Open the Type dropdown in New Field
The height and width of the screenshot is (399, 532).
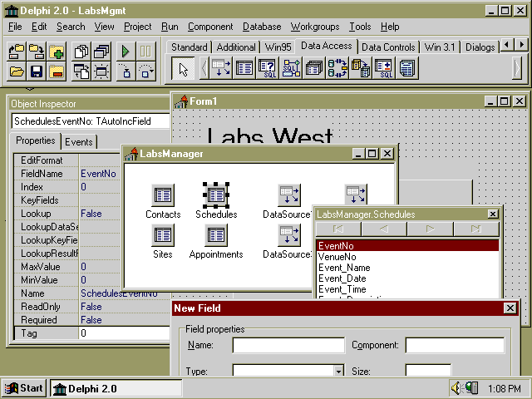(338, 371)
